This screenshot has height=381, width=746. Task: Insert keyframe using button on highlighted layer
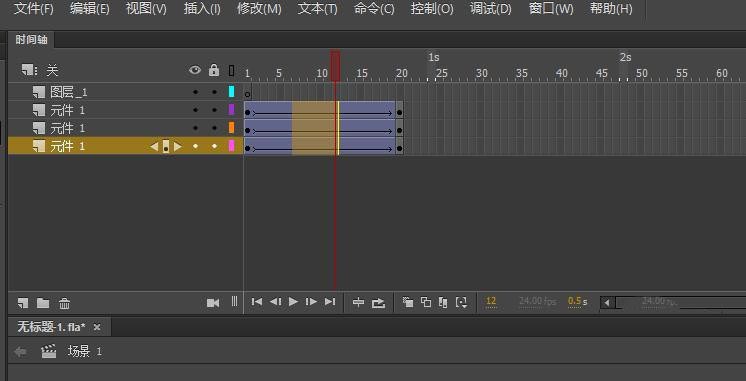tap(166, 147)
